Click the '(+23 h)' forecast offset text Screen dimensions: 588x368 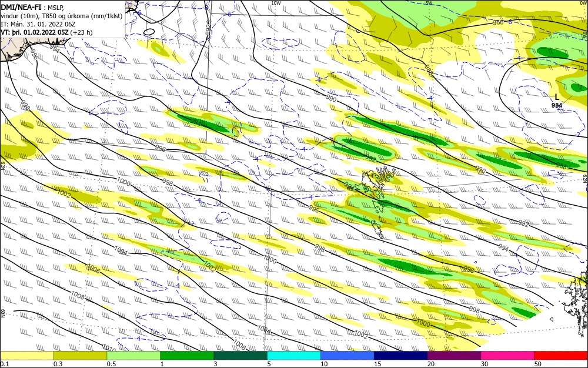coord(81,32)
